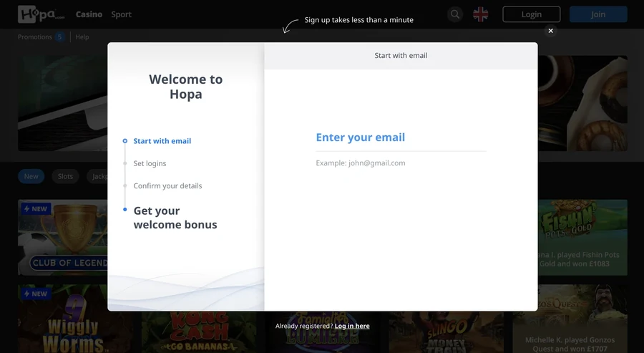Close the sign-up dialog with the X
This screenshot has width=644, height=353.
pos(550,31)
